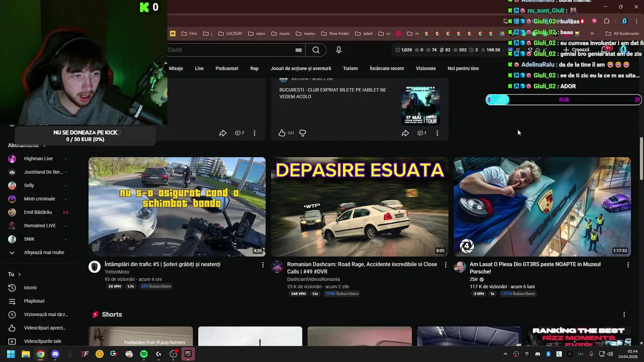The width and height of the screenshot is (644, 362).
Task: Click the search magnifier button
Action: click(x=315, y=50)
